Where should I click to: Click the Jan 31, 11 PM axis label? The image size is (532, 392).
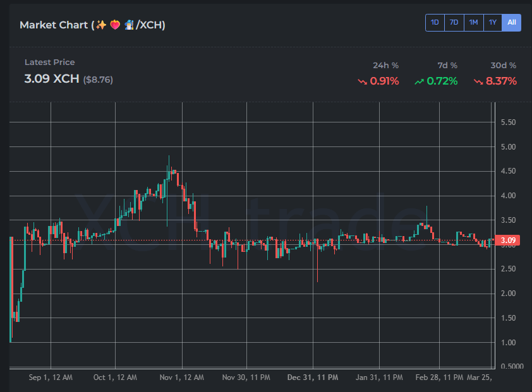coord(379,377)
